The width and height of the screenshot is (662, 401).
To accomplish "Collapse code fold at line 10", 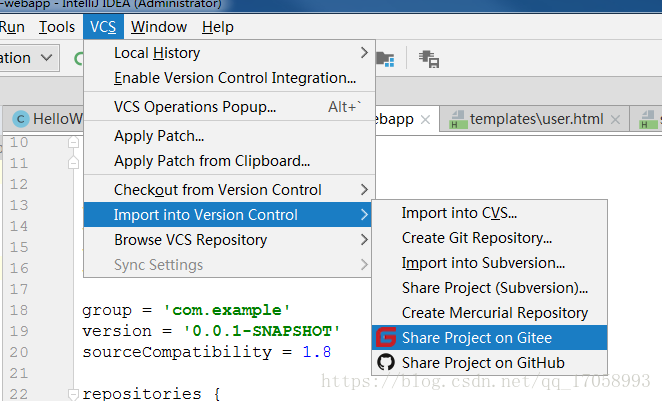I will click(73, 142).
